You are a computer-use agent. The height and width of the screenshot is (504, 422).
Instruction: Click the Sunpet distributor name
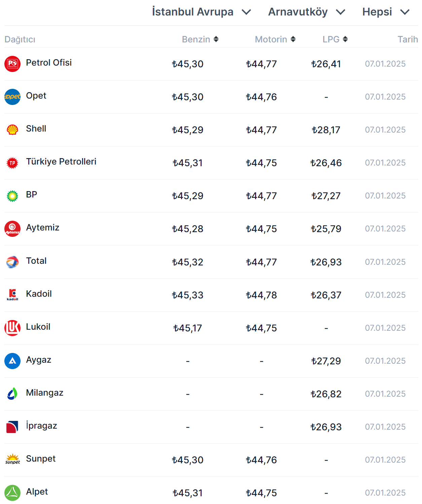coord(41,459)
